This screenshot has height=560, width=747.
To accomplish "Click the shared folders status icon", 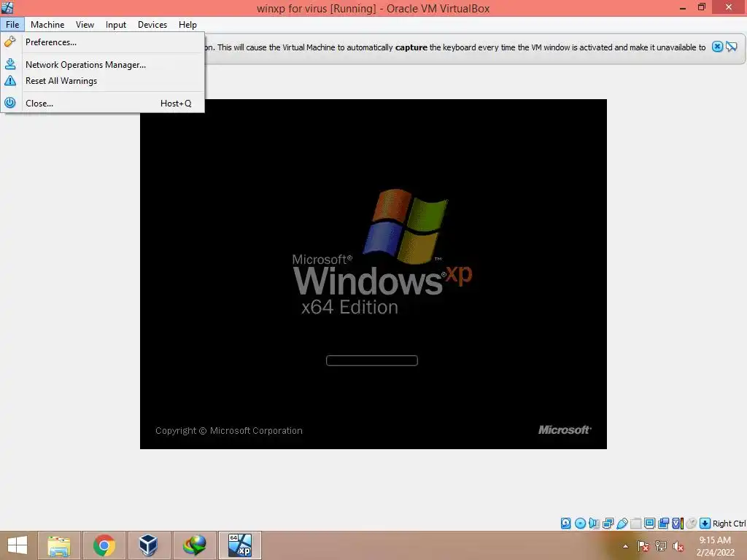I will click(635, 524).
